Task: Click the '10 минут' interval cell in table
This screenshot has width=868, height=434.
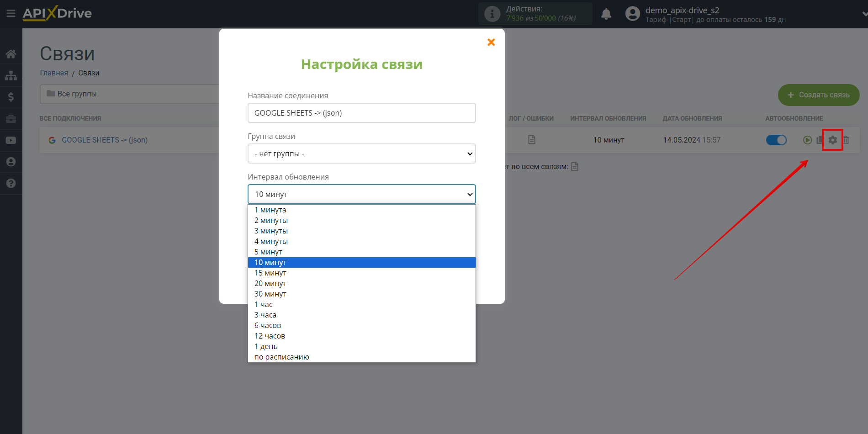Action: click(609, 140)
